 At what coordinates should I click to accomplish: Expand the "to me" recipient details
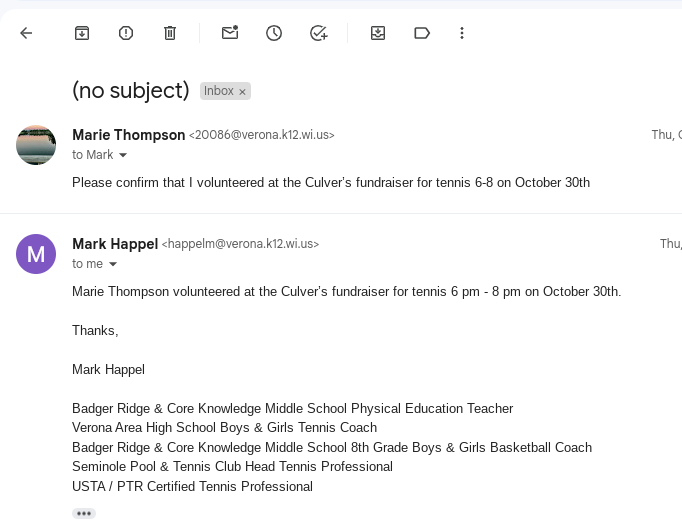coord(112,264)
